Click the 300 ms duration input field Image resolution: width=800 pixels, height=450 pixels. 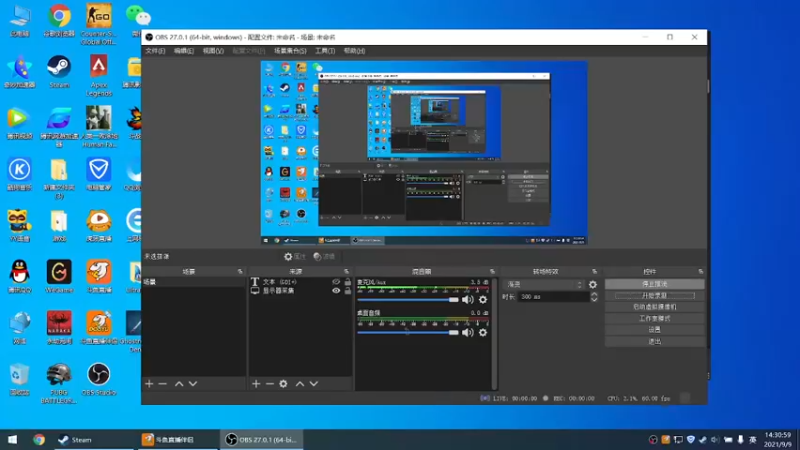pos(554,296)
